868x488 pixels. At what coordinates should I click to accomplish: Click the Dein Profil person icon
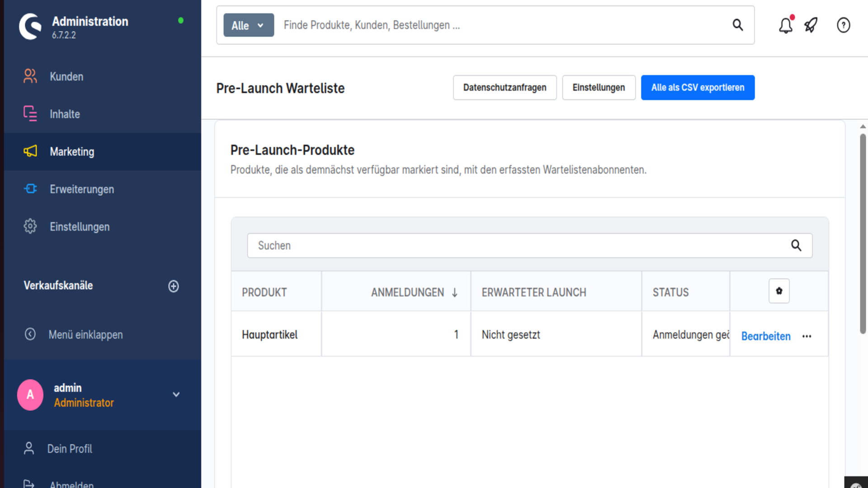coord(29,448)
